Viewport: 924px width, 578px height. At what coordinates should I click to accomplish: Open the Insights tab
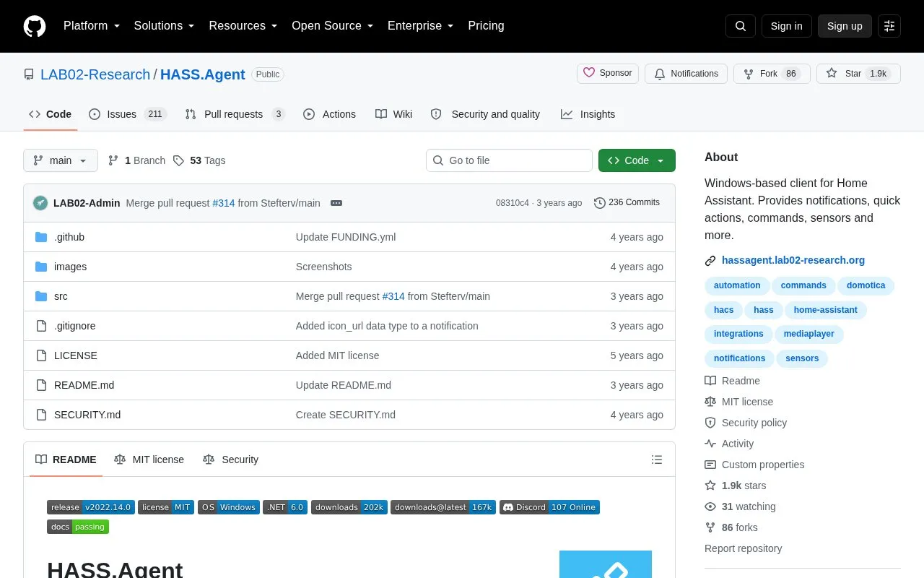[588, 114]
